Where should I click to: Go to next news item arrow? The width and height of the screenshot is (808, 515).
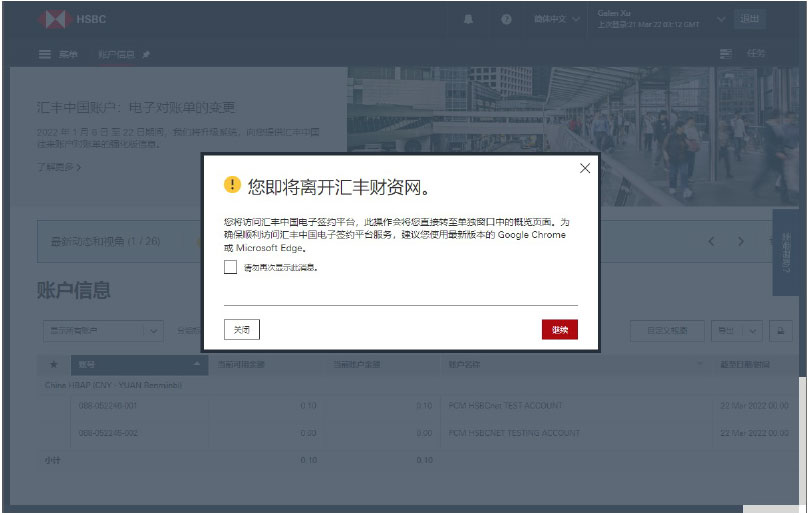(x=740, y=241)
